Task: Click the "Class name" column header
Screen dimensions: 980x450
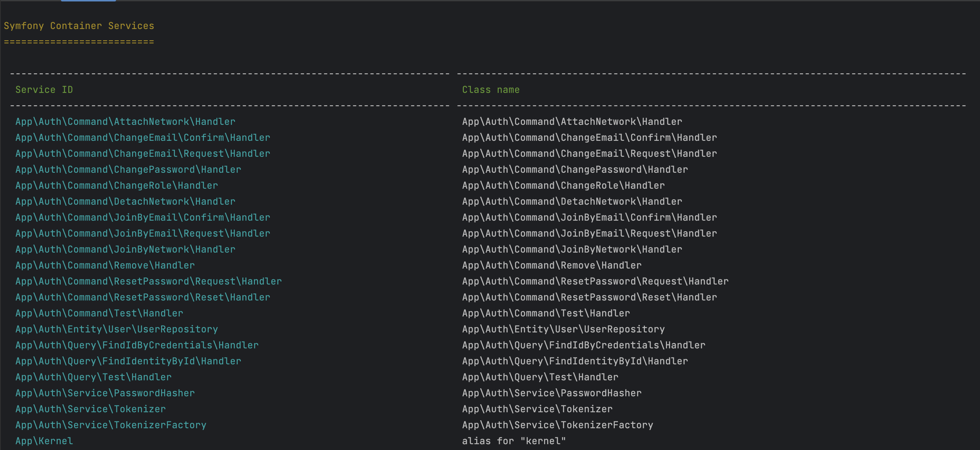Action: pos(491,90)
